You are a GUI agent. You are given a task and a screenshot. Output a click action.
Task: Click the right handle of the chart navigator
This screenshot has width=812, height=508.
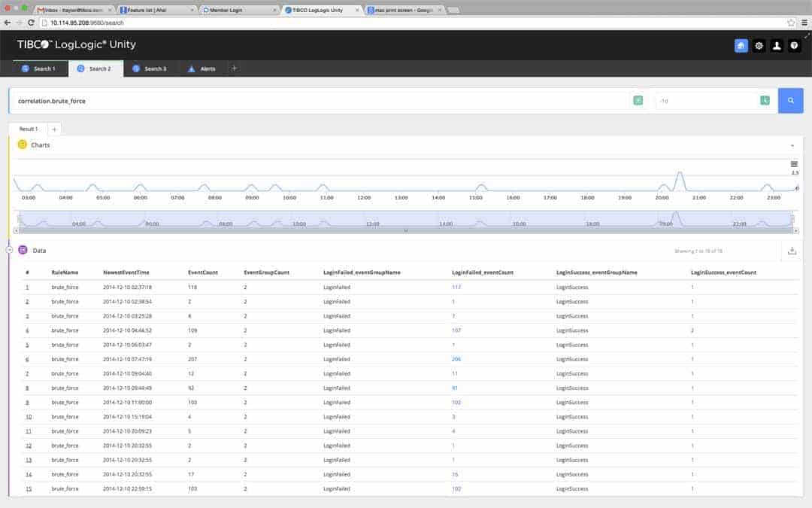point(792,219)
